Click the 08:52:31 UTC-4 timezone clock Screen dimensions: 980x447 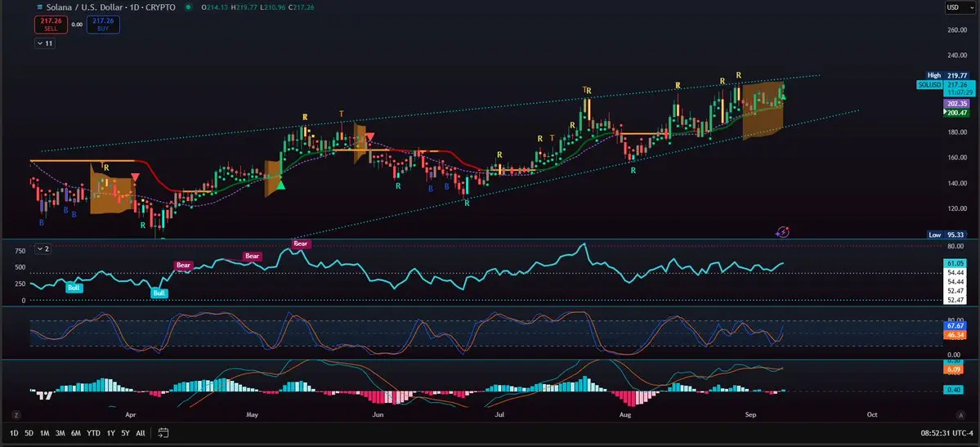pos(946,432)
